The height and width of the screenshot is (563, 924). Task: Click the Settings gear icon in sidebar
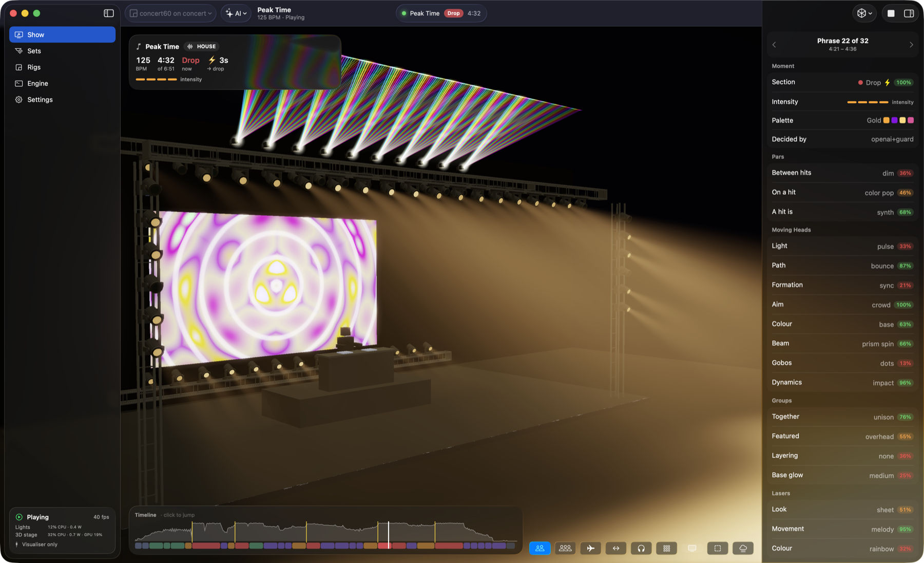19,100
